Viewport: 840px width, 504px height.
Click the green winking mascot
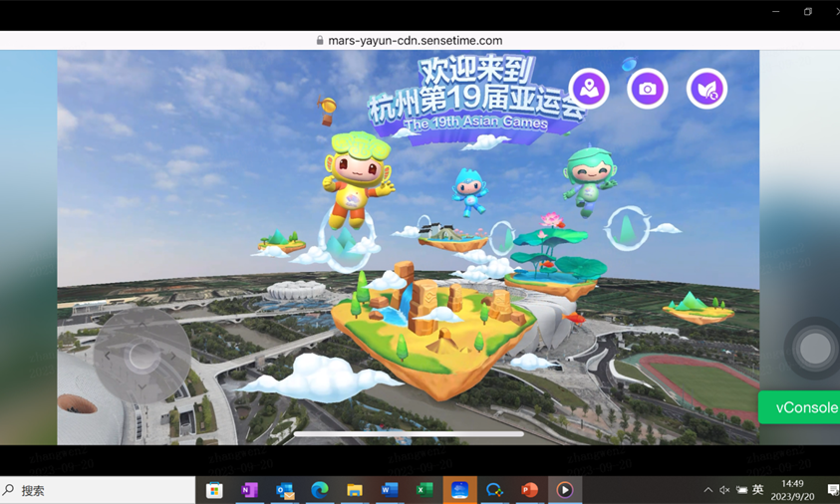pyautogui.click(x=588, y=181)
